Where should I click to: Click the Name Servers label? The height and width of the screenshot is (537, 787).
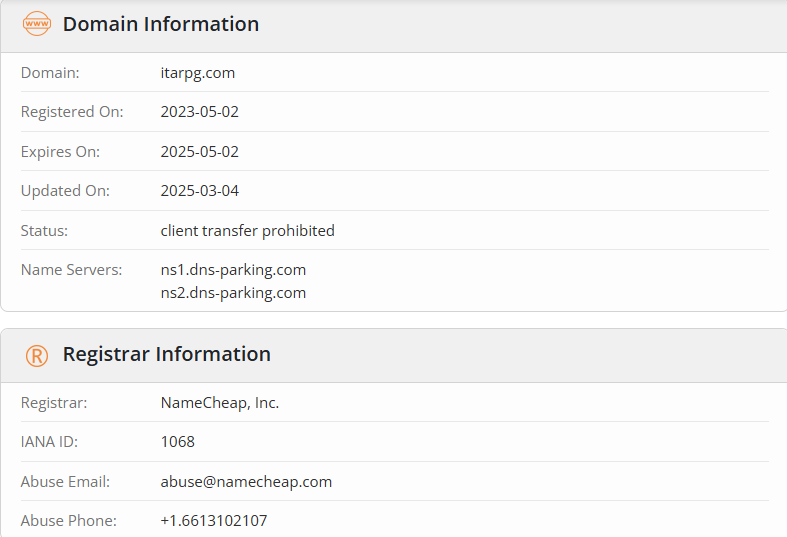tap(71, 270)
